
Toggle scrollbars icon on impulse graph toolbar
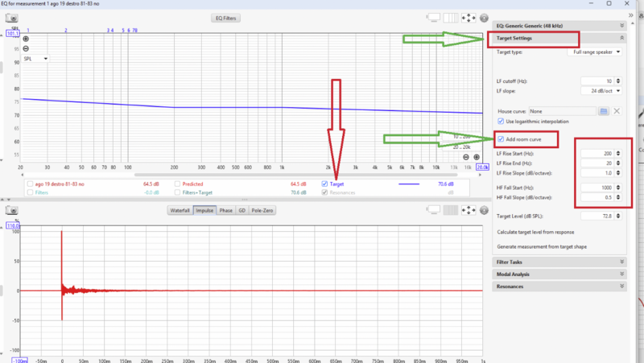434,210
